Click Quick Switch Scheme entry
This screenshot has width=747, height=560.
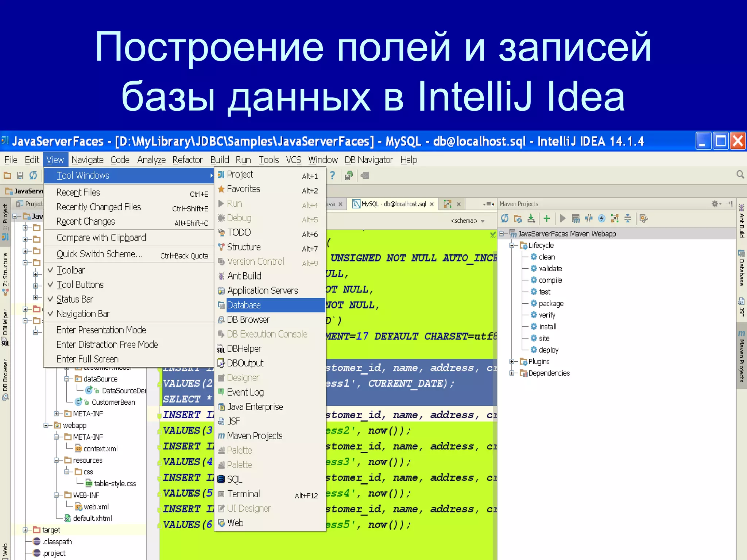(x=129, y=254)
